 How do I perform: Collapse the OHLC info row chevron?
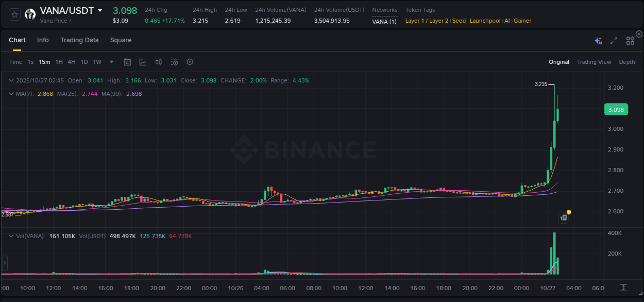coord(11,80)
